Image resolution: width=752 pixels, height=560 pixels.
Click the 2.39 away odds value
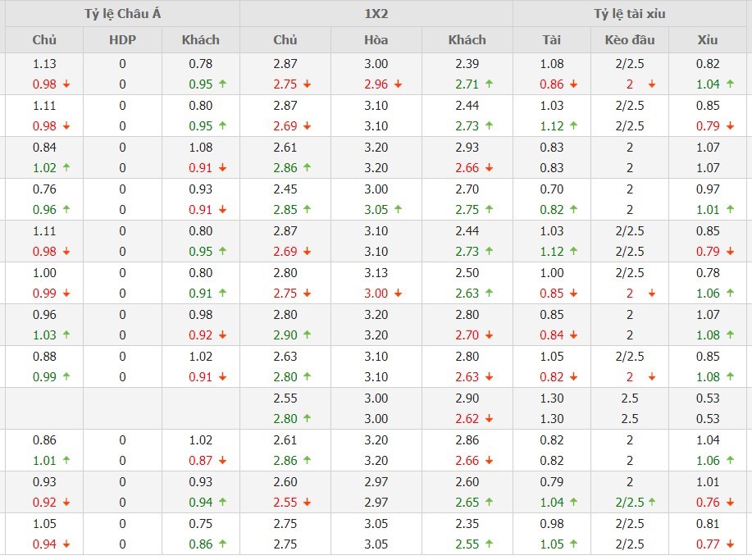coord(467,63)
